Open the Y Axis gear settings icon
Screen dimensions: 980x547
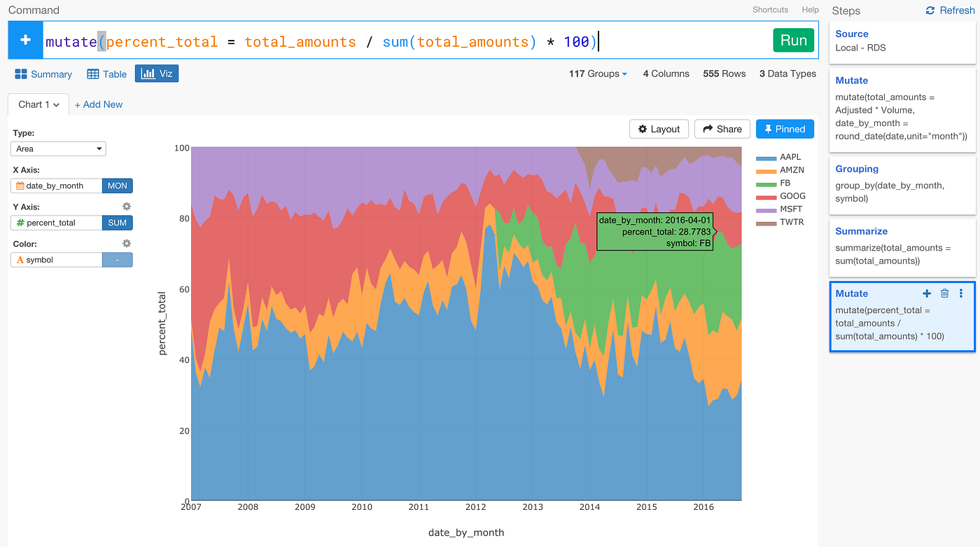pos(126,206)
